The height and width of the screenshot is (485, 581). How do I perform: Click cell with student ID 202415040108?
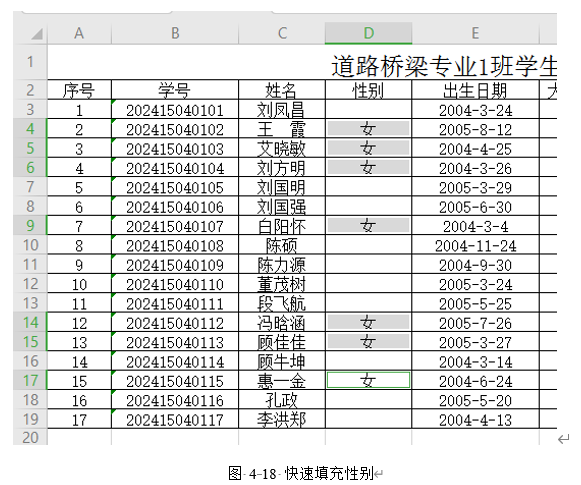click(x=175, y=245)
